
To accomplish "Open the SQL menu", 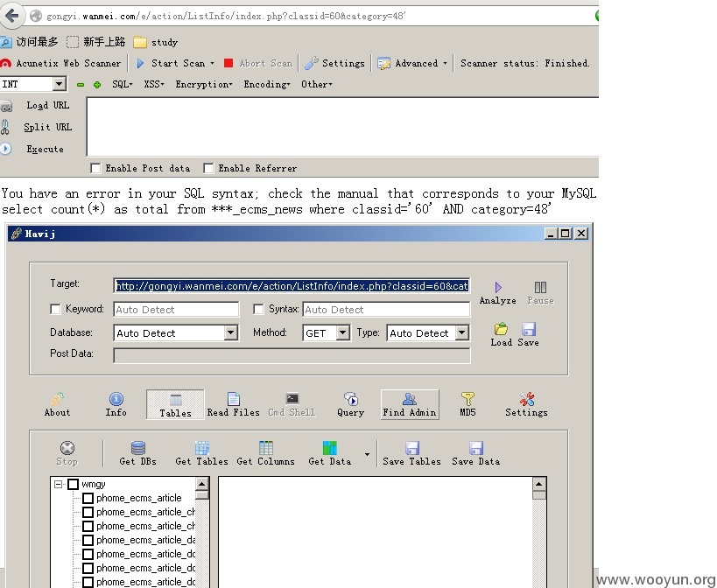I will point(122,84).
